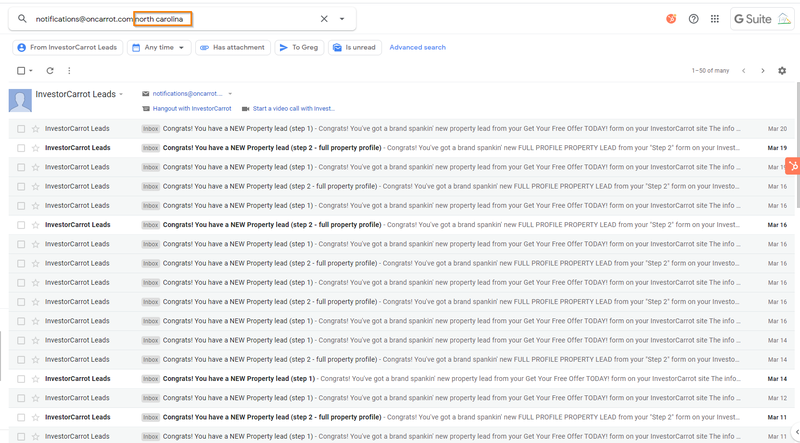The width and height of the screenshot is (800, 443).
Task: Apply the From InvestorCarrot Leads filter chip
Action: [x=67, y=47]
